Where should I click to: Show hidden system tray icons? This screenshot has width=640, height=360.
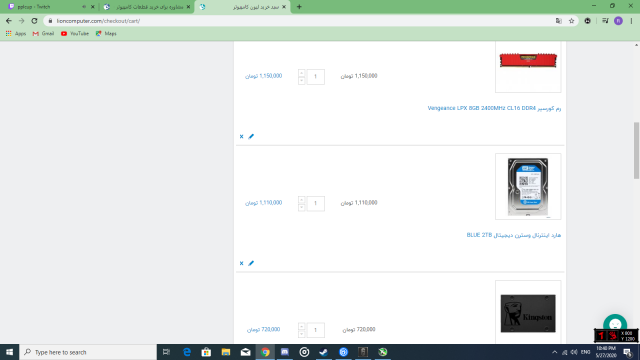tap(554, 352)
